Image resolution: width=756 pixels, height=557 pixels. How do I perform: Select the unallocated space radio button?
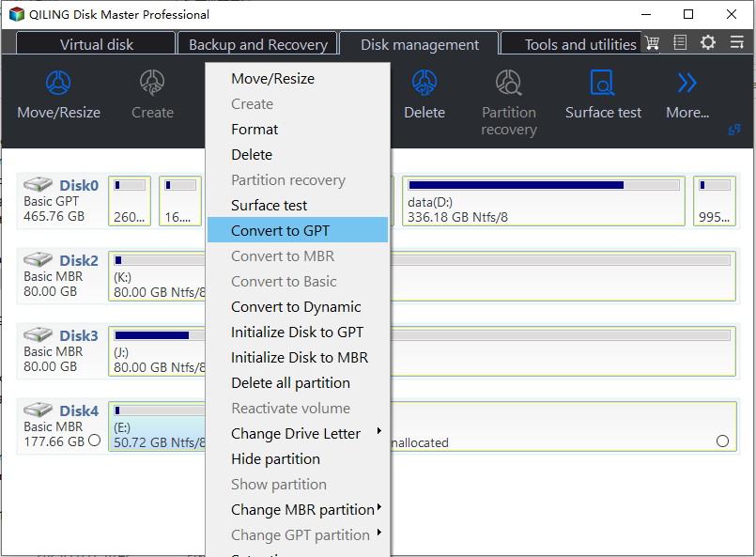(x=722, y=441)
